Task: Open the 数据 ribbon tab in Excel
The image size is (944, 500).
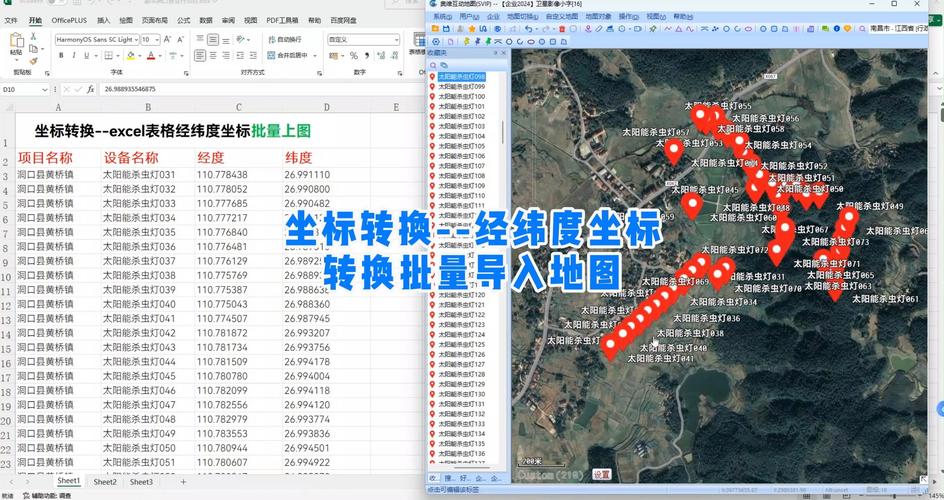Action: point(206,20)
